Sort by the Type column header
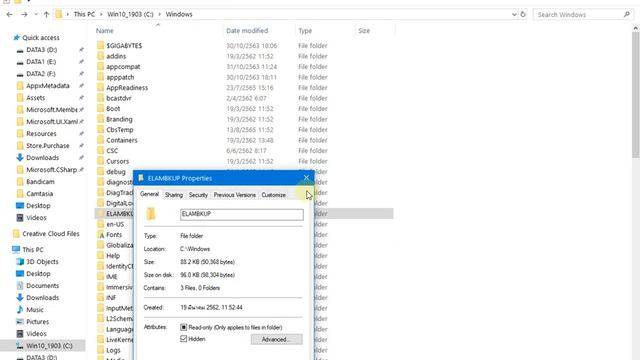Viewport: 640px width, 360px height. click(x=305, y=31)
